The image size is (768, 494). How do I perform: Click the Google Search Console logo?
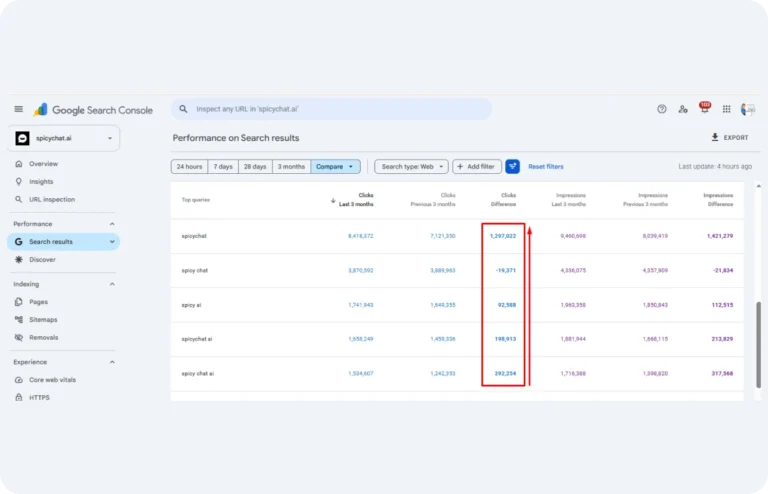pos(93,110)
